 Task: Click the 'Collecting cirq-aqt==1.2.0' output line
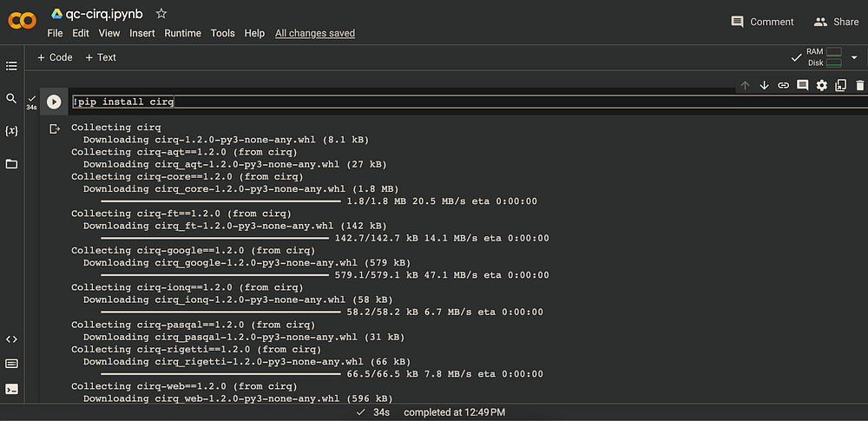(x=184, y=152)
